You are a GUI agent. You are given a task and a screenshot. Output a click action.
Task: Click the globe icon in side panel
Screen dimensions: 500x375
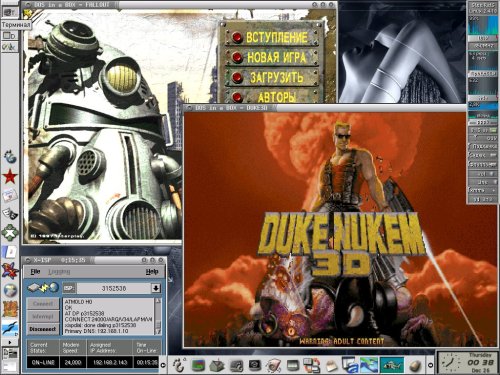(10, 290)
